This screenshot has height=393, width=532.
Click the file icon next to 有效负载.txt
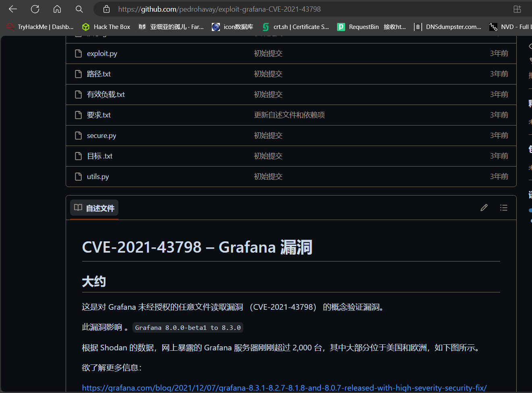(79, 95)
